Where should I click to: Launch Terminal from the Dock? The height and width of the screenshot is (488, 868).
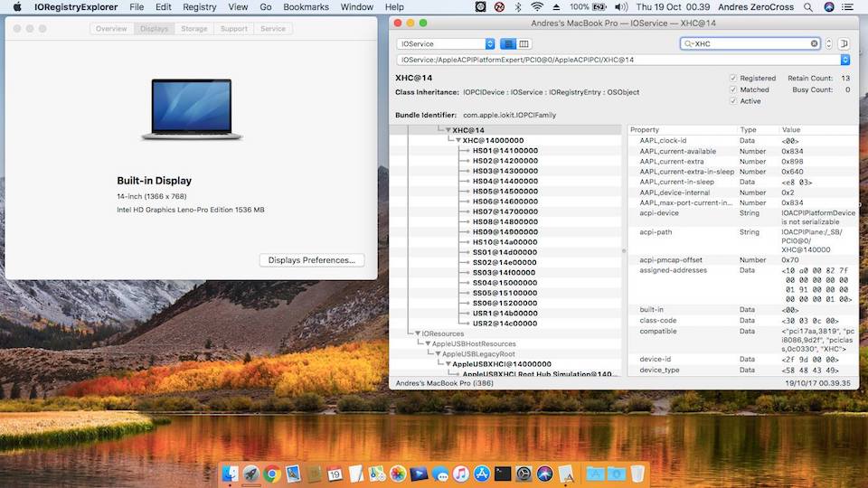pyautogui.click(x=503, y=474)
